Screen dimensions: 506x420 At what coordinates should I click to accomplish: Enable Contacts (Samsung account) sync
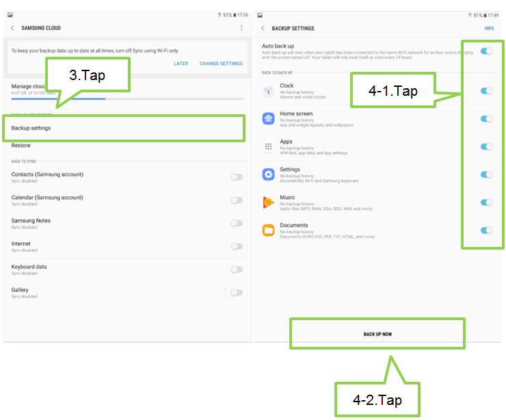click(237, 177)
